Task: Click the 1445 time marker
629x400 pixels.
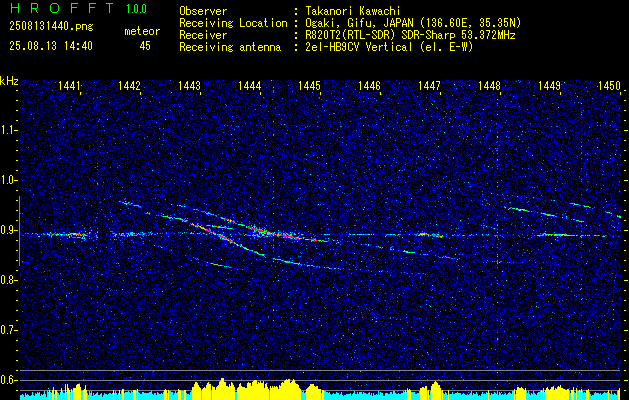Action: tap(309, 86)
